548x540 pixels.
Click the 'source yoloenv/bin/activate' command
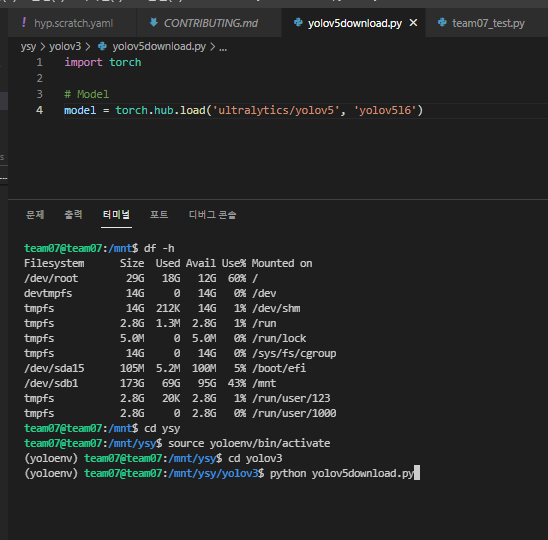click(x=249, y=444)
